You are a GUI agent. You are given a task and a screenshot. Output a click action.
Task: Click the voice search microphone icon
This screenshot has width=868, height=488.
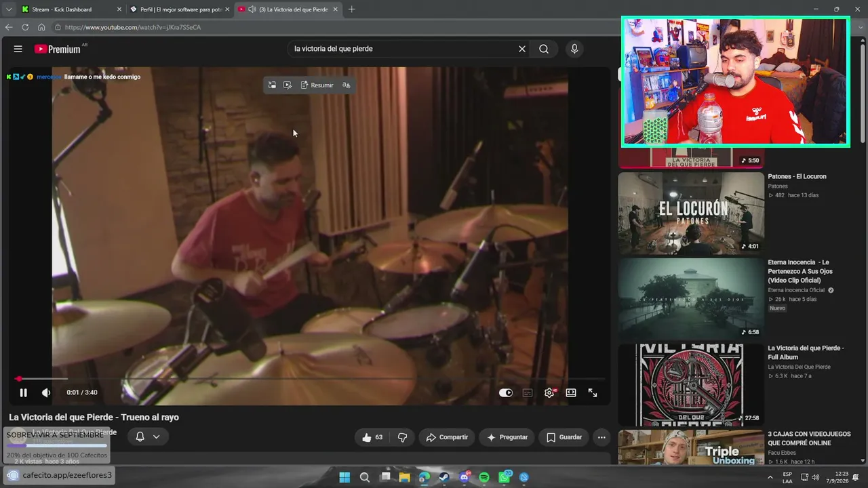[x=574, y=49]
